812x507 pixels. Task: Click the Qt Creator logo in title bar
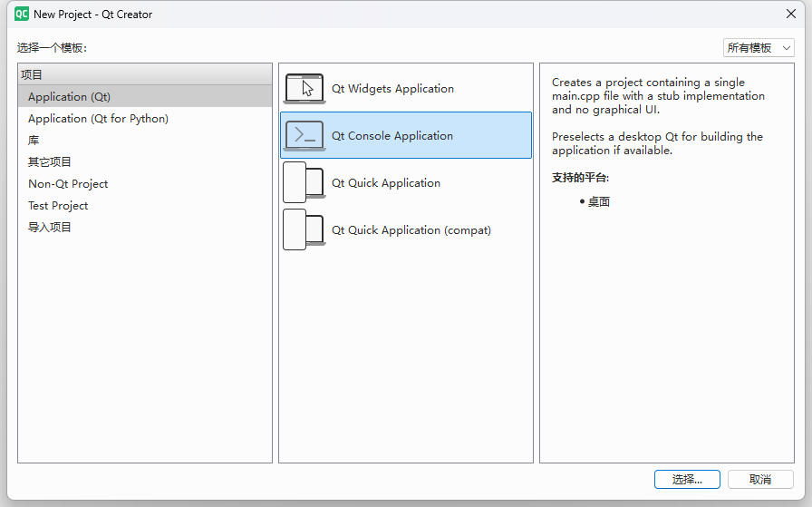click(x=22, y=14)
